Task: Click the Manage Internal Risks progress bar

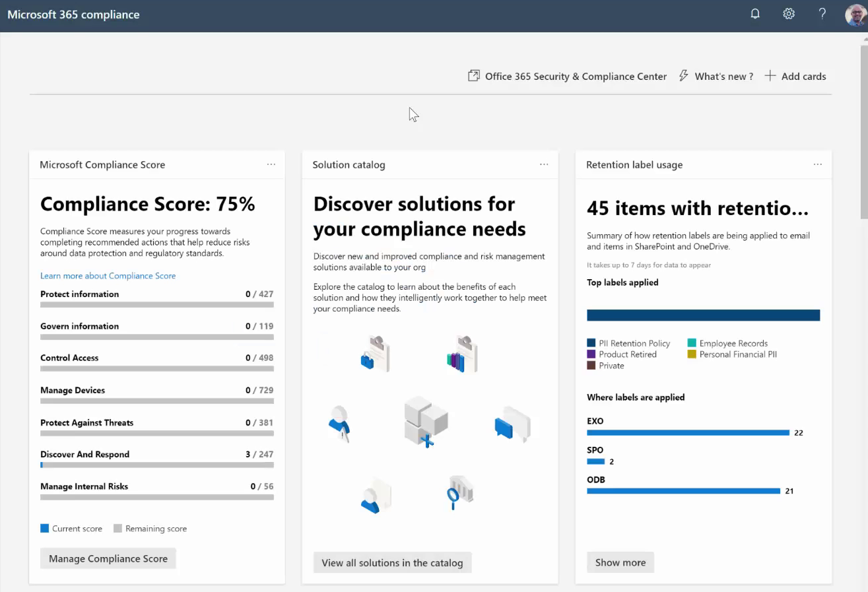Action: (157, 497)
